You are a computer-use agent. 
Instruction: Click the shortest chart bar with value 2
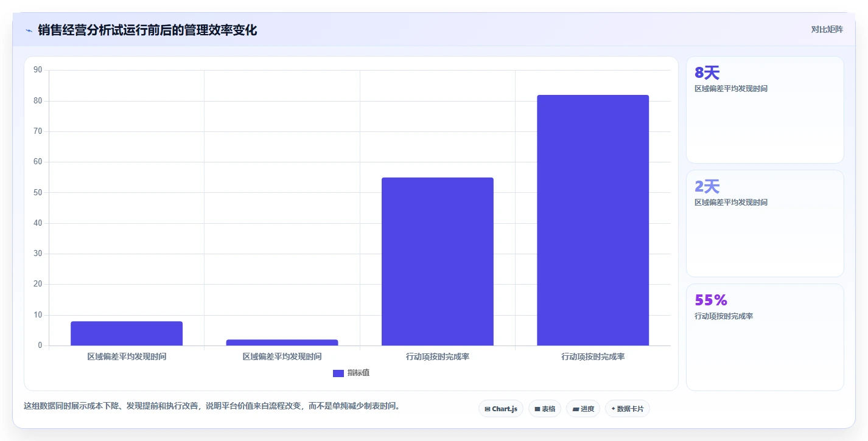click(x=282, y=342)
